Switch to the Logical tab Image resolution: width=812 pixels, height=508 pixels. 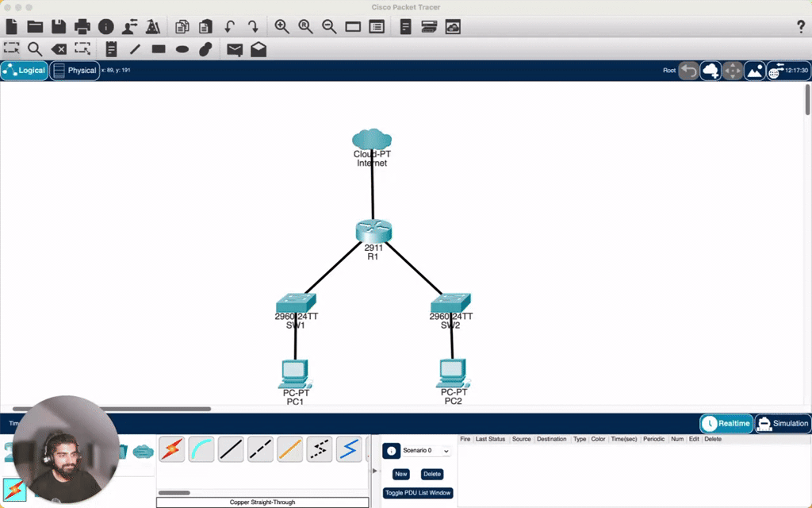[25, 70]
